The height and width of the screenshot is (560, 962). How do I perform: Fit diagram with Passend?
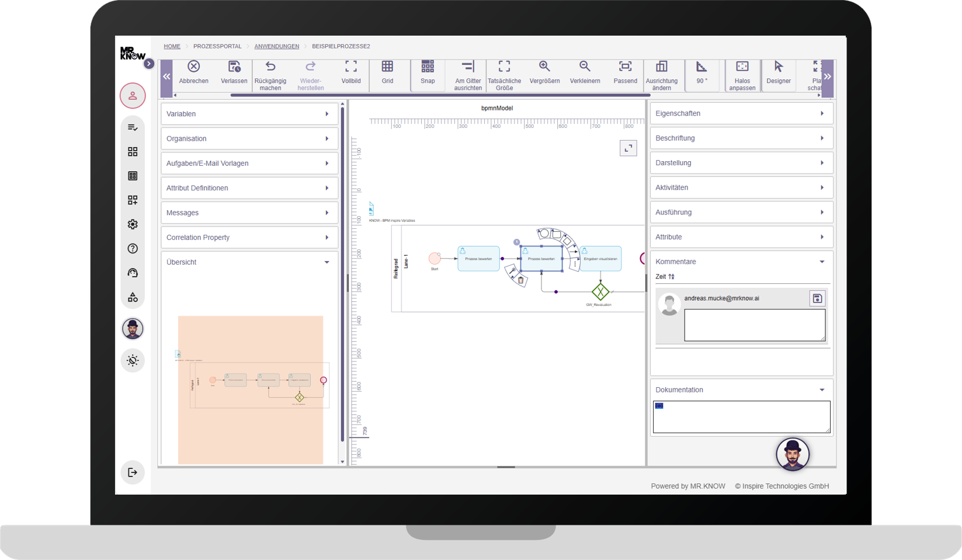[625, 67]
